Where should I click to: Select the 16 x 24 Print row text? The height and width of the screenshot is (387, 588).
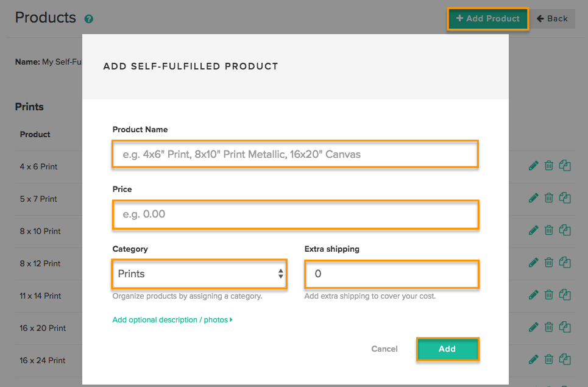(43, 360)
